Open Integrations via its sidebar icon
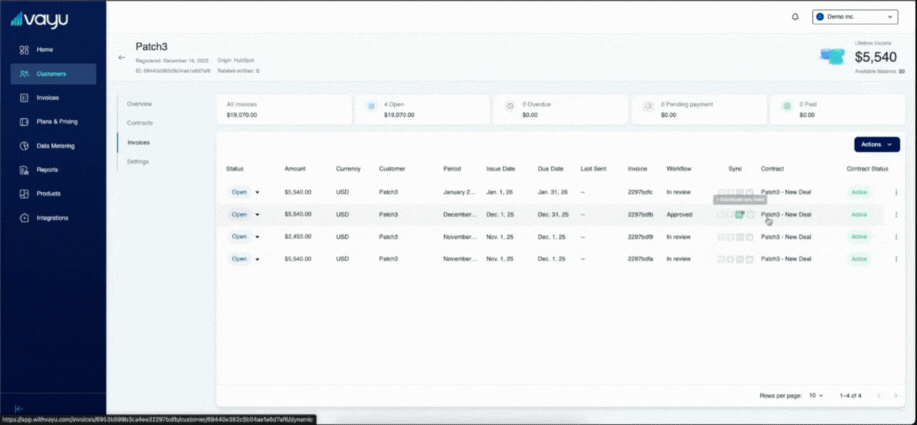 (x=24, y=217)
